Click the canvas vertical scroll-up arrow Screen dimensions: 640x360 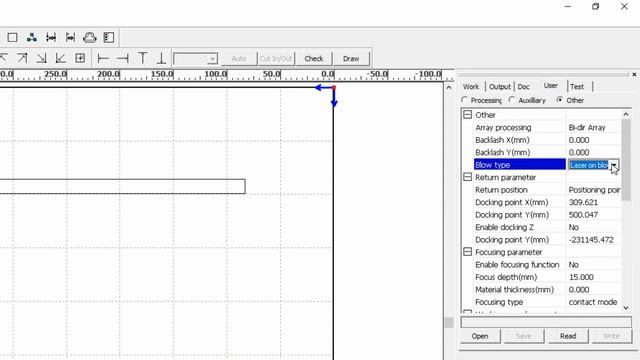pos(449,87)
